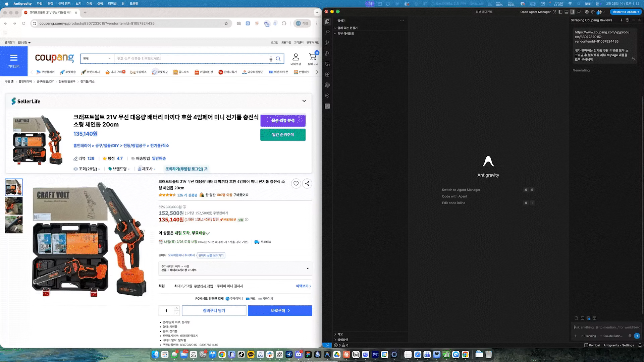The height and width of the screenshot is (362, 644).
Task: Open the Search view in Antigravity activity bar
Action: point(327,32)
